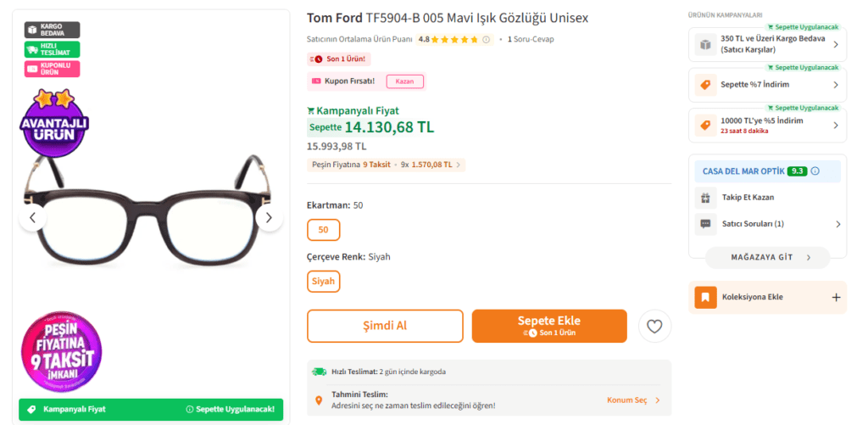Click the orange location pin icon
This screenshot has height=425, width=868.
(x=319, y=400)
